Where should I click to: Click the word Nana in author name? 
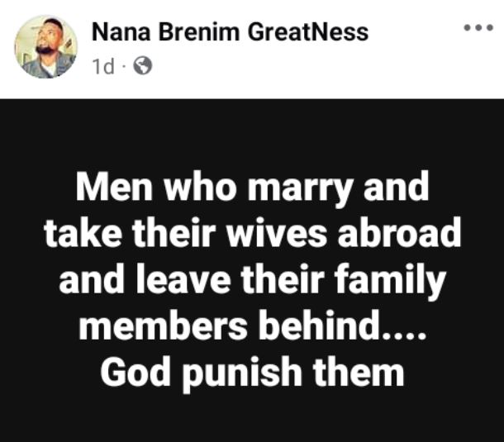click(121, 32)
